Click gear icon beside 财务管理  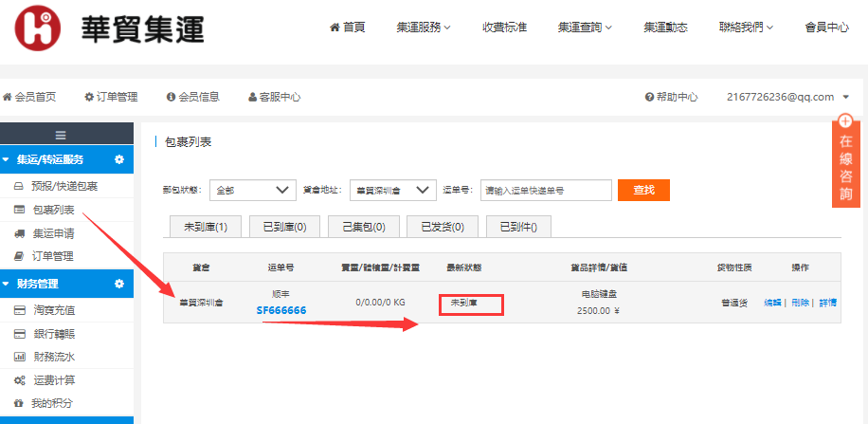119,284
